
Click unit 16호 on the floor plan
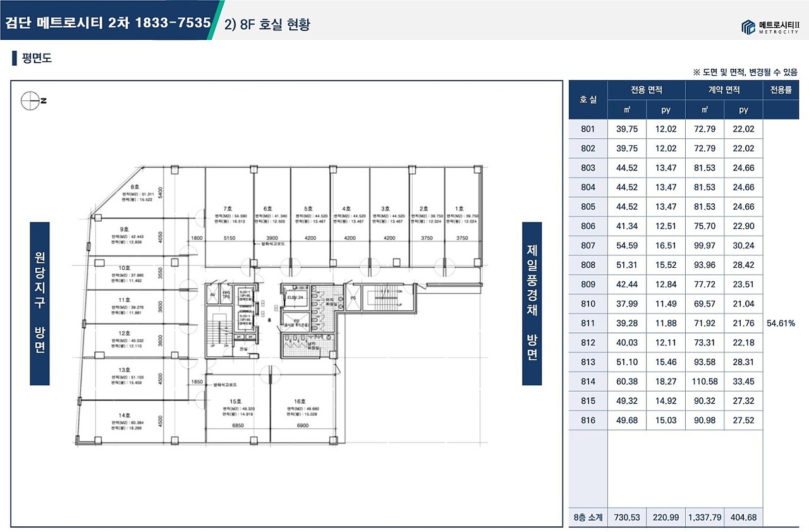pos(300,402)
